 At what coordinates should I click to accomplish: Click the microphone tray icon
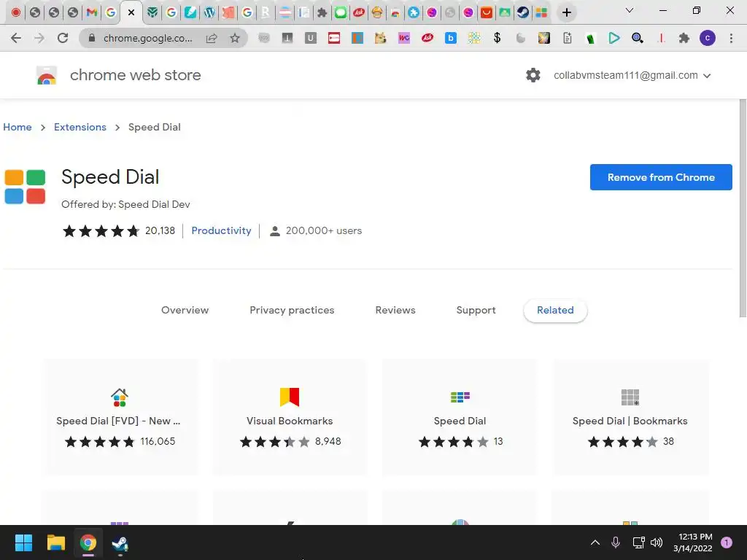point(616,542)
